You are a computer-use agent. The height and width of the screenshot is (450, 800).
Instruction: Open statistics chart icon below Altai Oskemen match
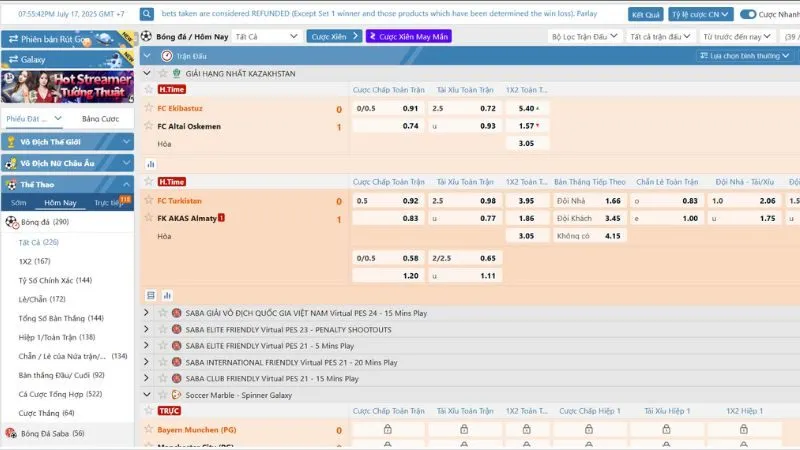point(151,163)
